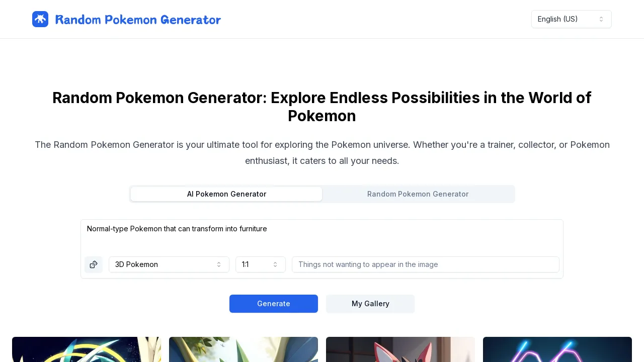View the thumbnail with the pink-eared Pokemon

coord(400,349)
